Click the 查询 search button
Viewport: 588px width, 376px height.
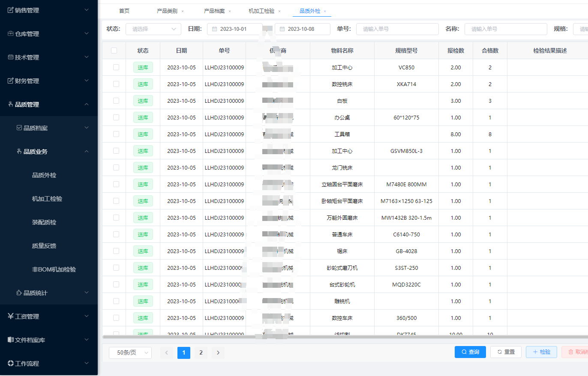pyautogui.click(x=470, y=352)
